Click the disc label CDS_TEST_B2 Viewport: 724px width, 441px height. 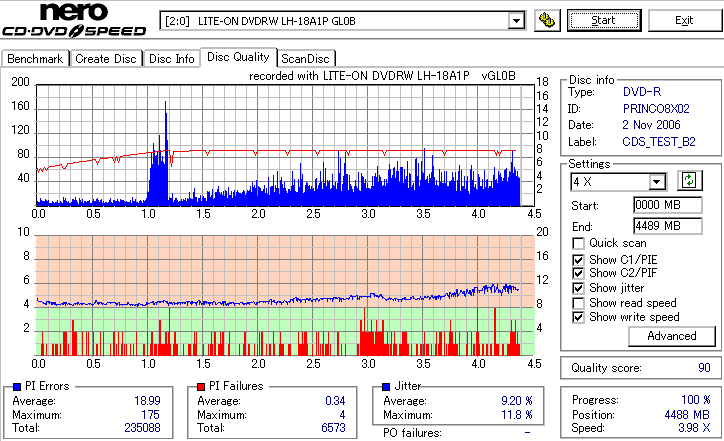[x=659, y=142]
